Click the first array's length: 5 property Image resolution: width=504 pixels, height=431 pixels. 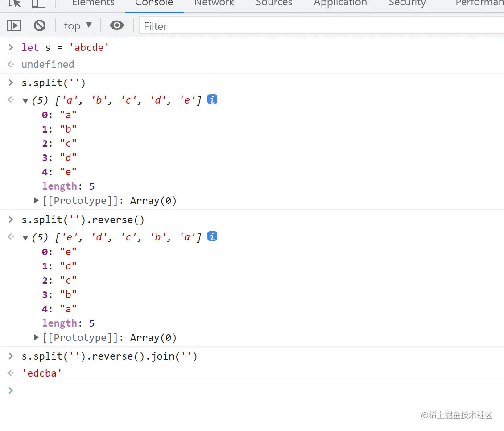(68, 186)
